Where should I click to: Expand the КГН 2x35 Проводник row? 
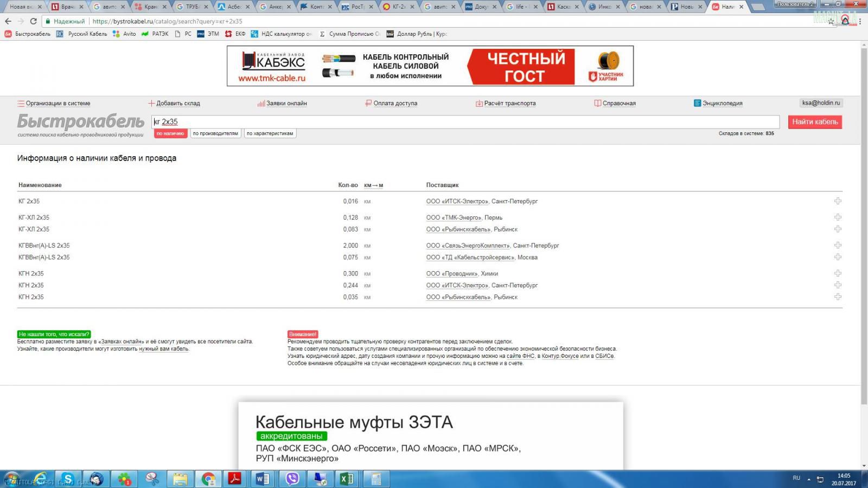(x=838, y=273)
